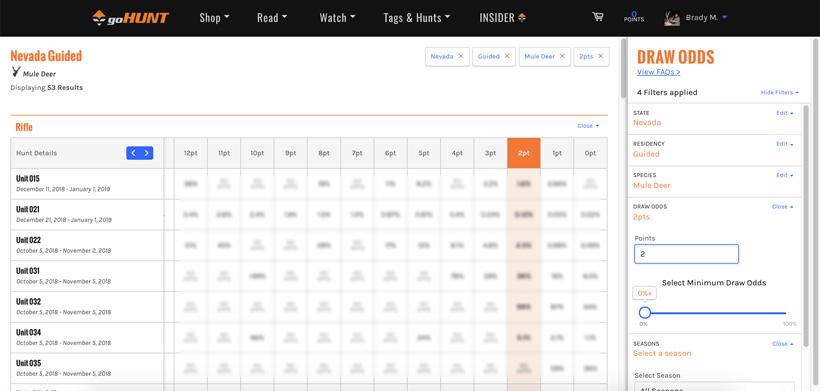The width and height of the screenshot is (820, 391).
Task: Click the minimum draw odds slider handle
Action: 645,313
